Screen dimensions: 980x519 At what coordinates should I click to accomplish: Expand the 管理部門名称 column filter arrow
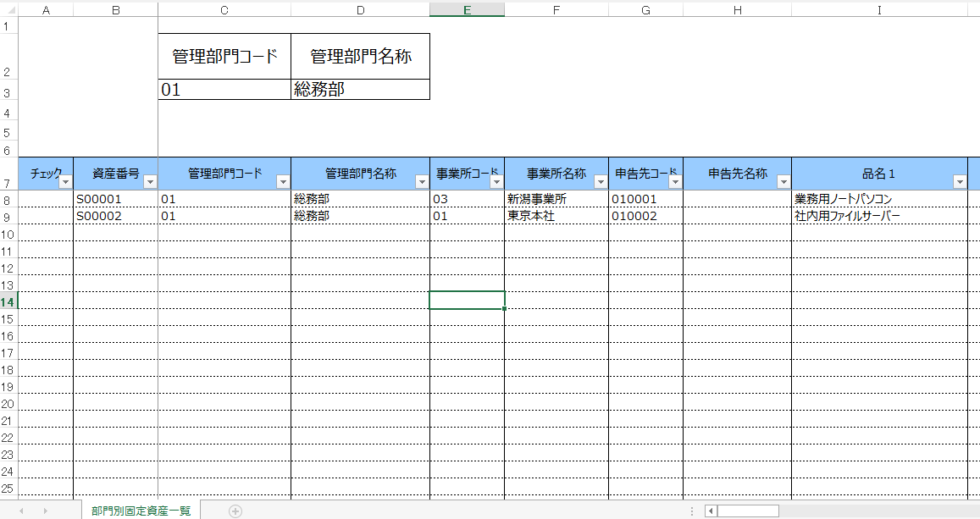422,181
